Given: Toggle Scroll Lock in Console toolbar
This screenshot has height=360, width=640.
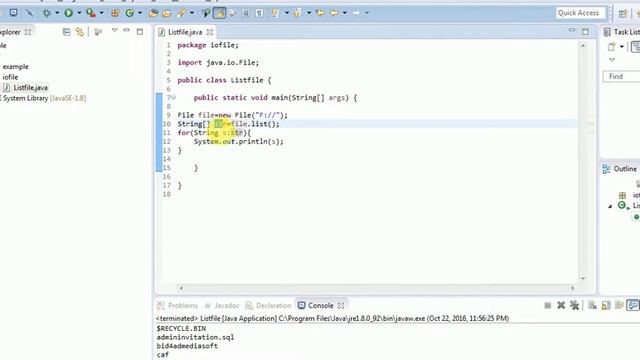Looking at the screenshot, I should pyautogui.click(x=606, y=305).
